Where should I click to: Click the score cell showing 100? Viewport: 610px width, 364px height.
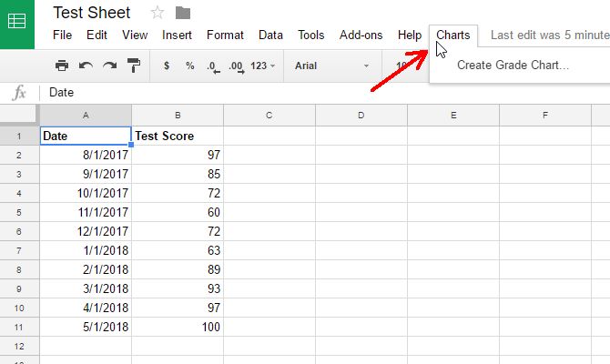178,327
